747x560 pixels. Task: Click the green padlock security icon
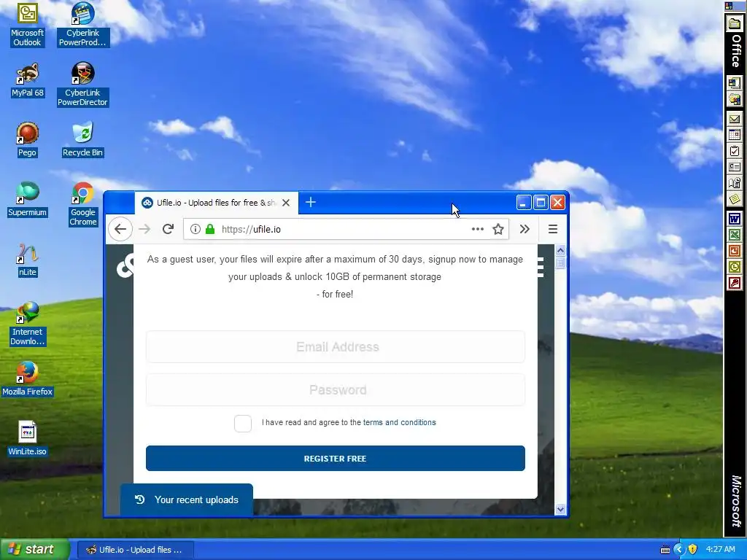(x=209, y=229)
